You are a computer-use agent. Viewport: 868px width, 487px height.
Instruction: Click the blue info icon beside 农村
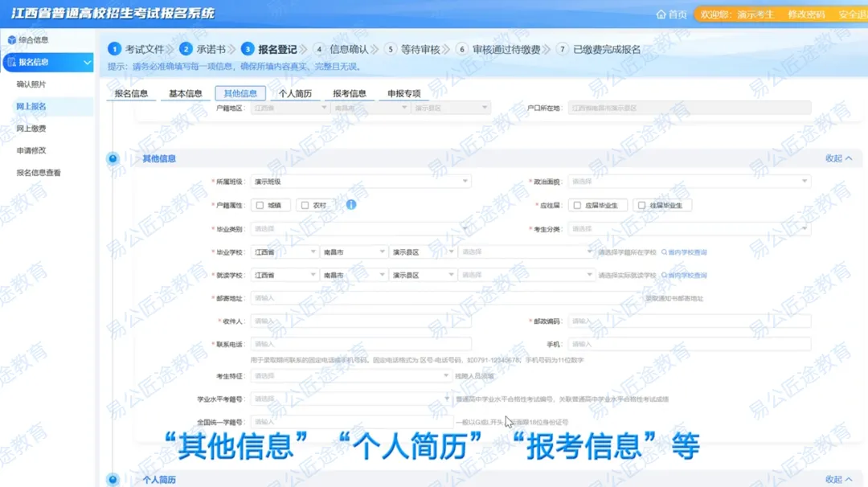pos(351,205)
